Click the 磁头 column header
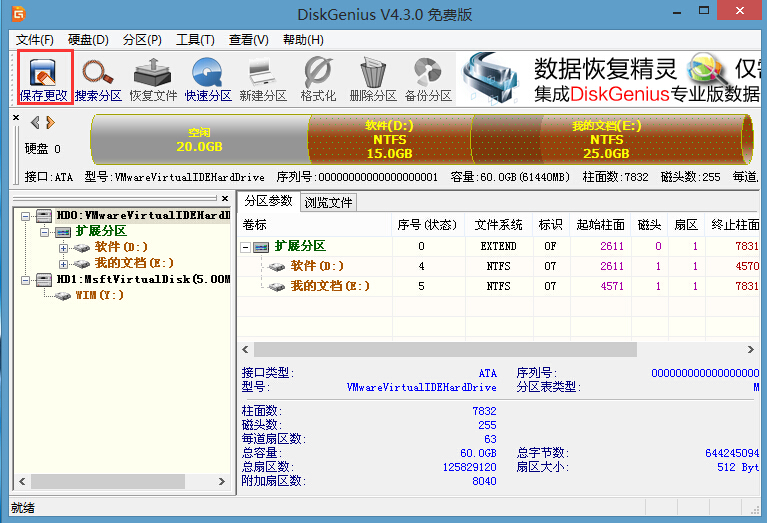This screenshot has height=523, width=767. pos(650,225)
